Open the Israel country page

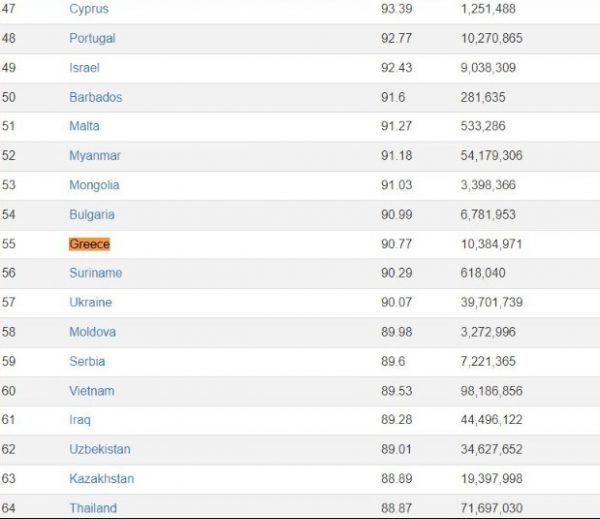85,67
